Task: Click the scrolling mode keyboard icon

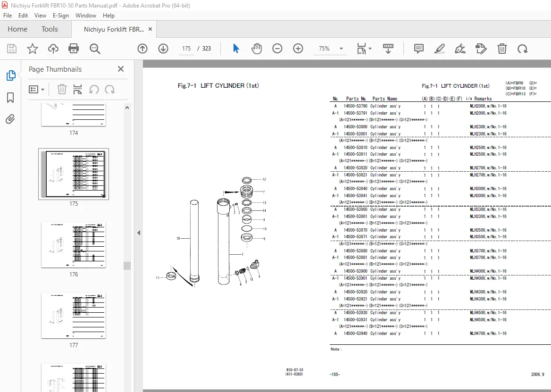Action: click(388, 49)
